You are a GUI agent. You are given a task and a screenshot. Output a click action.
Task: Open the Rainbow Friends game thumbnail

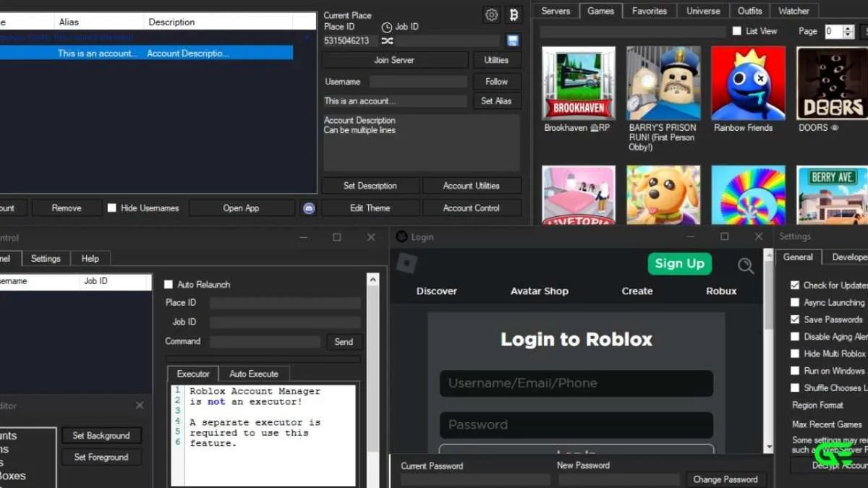pos(748,83)
